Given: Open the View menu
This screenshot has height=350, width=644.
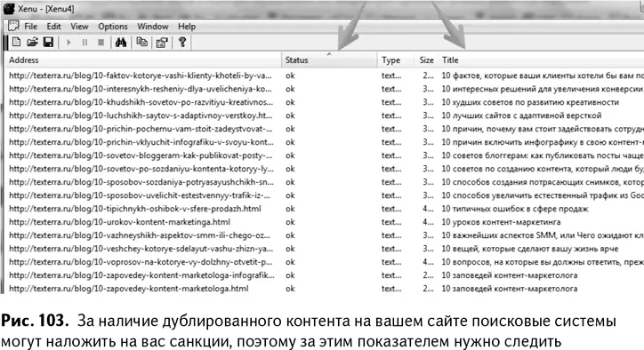Looking at the screenshot, I should tap(79, 27).
